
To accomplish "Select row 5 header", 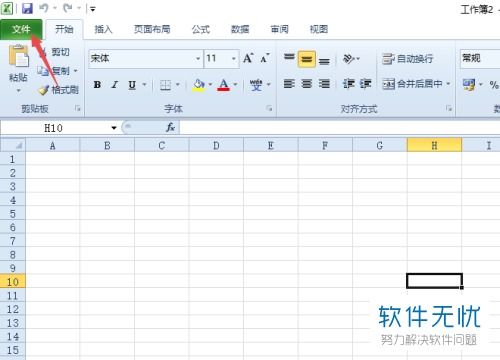I will coord(13,214).
